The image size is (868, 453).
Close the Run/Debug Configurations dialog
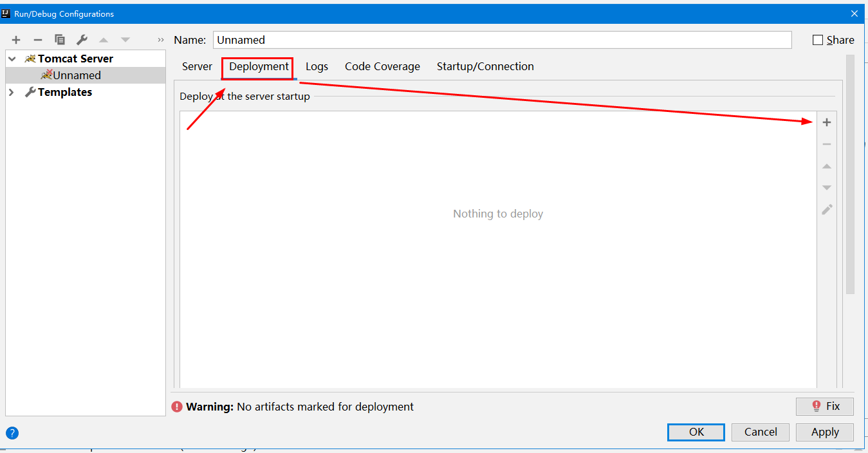tap(854, 14)
